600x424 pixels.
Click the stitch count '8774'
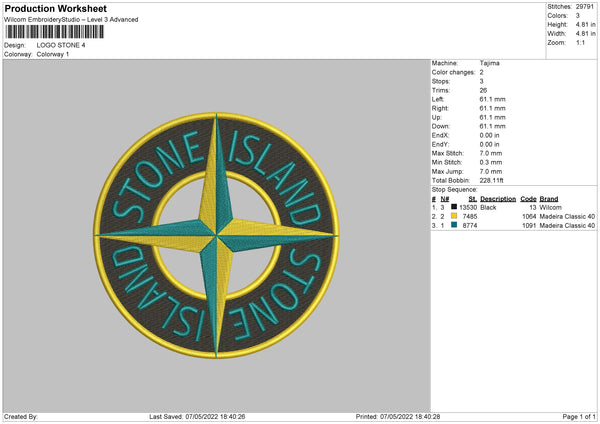470,226
